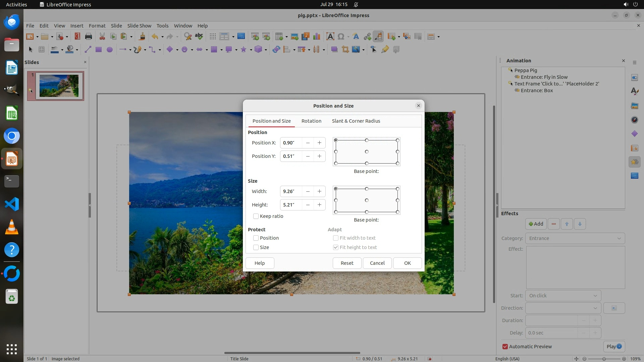Viewport: 644px width, 362px height.
Task: Select the Ellipse drawing tool
Action: coord(109,50)
